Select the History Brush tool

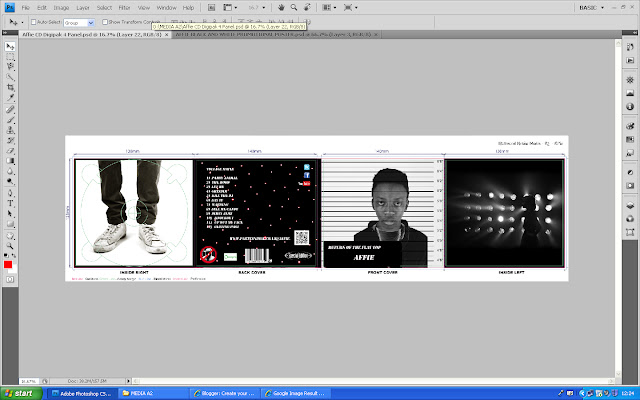point(10,140)
